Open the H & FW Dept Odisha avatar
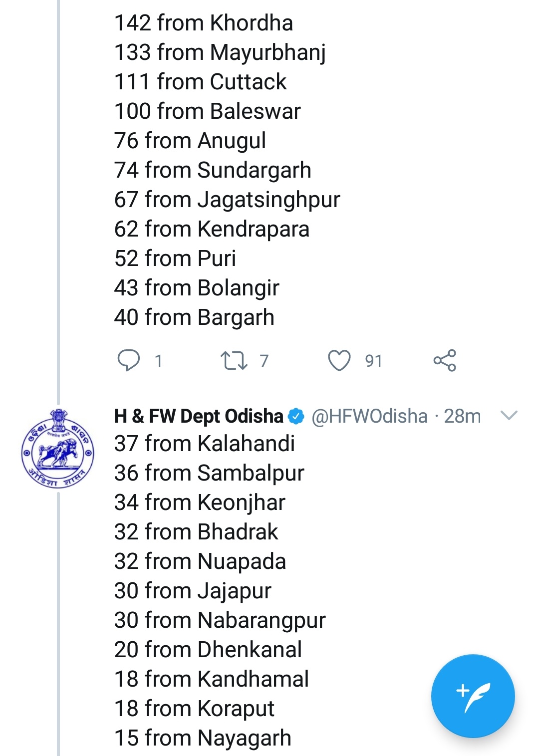This screenshot has height=756, width=539. (x=57, y=449)
